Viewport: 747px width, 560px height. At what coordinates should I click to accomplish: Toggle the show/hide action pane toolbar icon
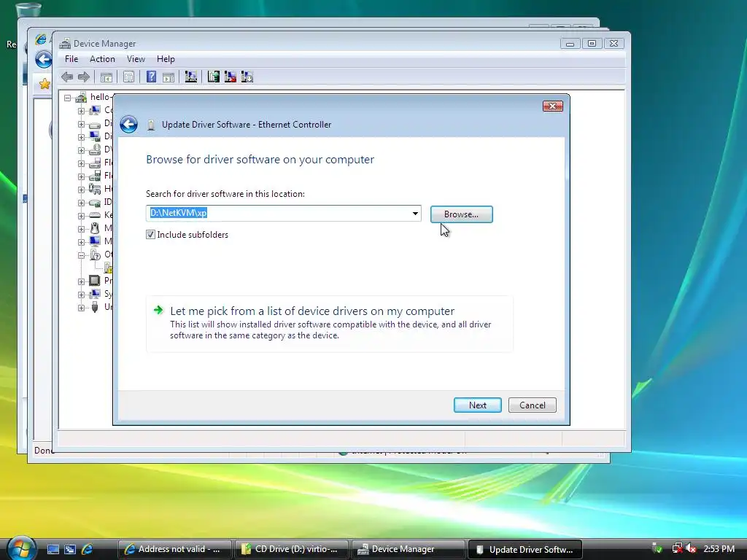coord(169,77)
